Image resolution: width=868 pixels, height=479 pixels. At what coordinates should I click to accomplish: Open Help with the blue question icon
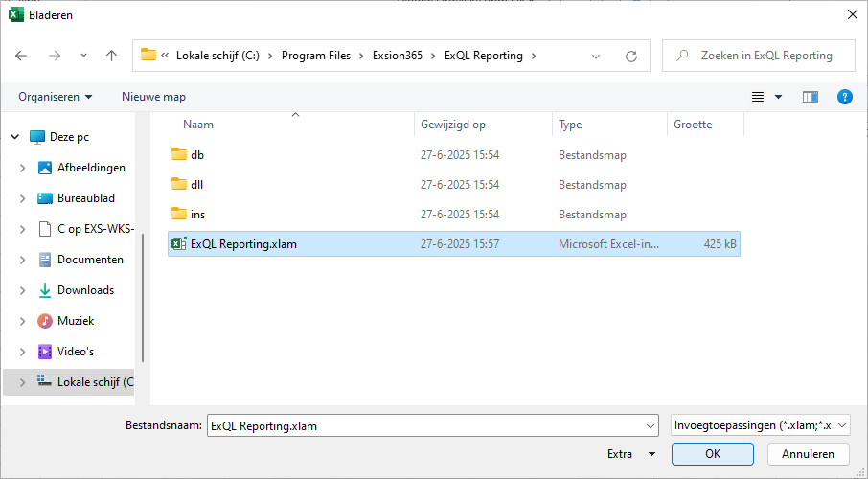(844, 97)
